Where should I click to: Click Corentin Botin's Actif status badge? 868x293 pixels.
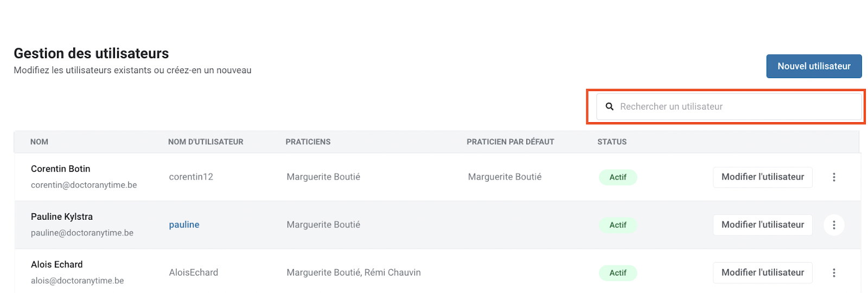618,177
